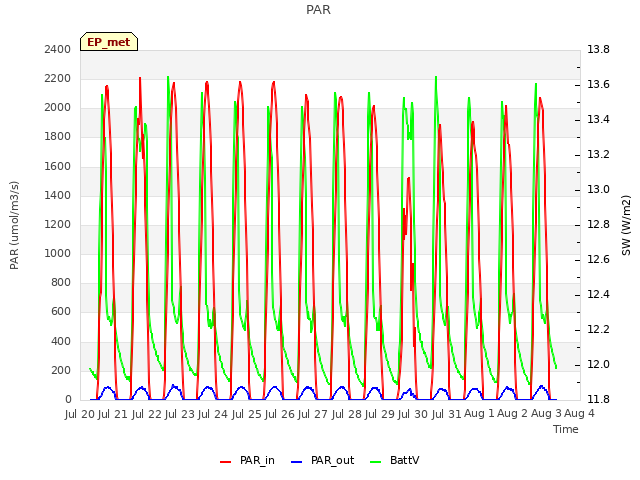The image size is (640, 480).
Task: Click the 13.4 right axis tick label
Action: [x=598, y=120]
